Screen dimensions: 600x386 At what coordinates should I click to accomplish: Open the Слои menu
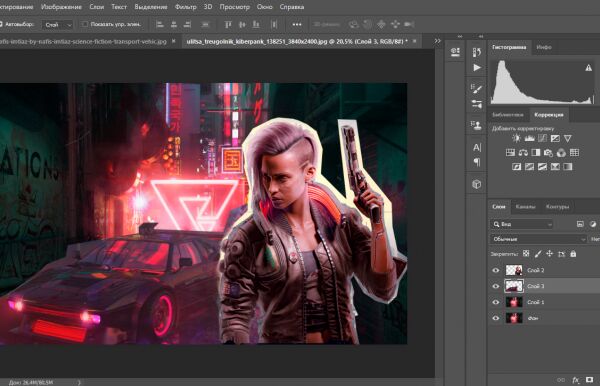96,7
